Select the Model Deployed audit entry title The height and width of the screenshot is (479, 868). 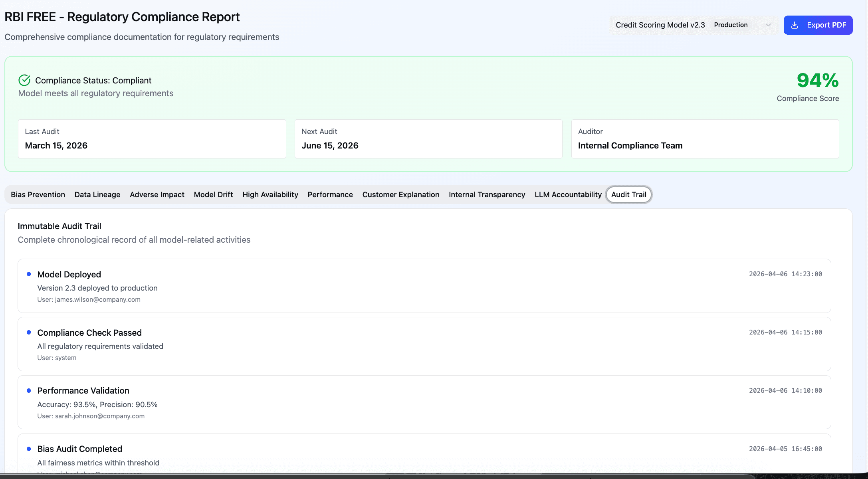[69, 274]
